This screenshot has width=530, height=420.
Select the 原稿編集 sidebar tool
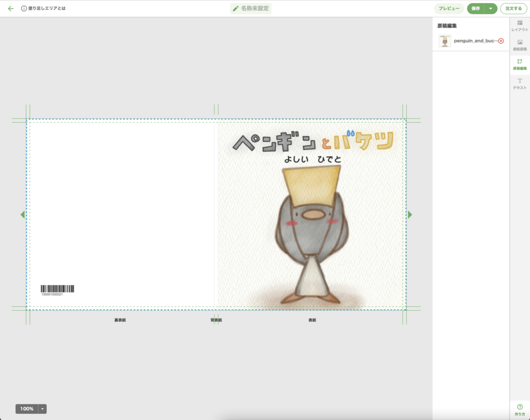coord(520,64)
